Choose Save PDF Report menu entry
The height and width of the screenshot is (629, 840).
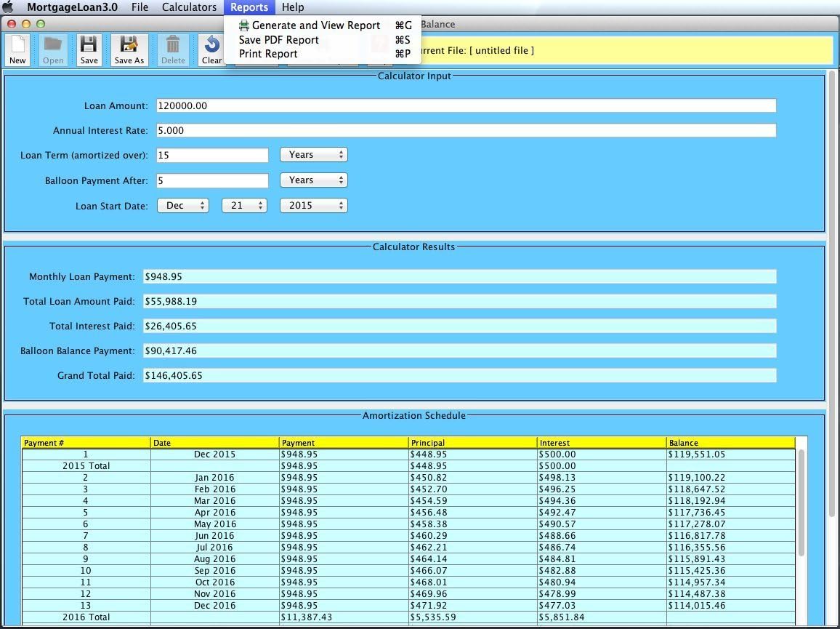[278, 40]
